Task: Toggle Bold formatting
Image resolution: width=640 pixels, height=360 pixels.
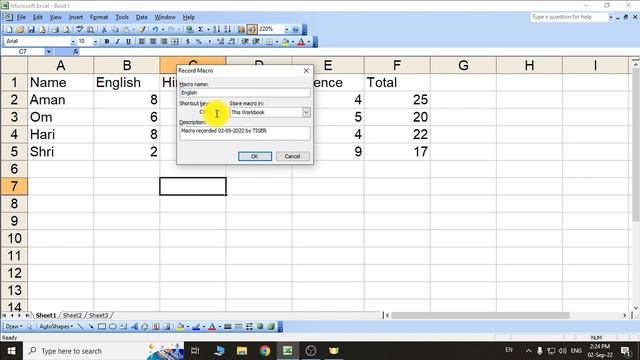Action: tap(107, 41)
